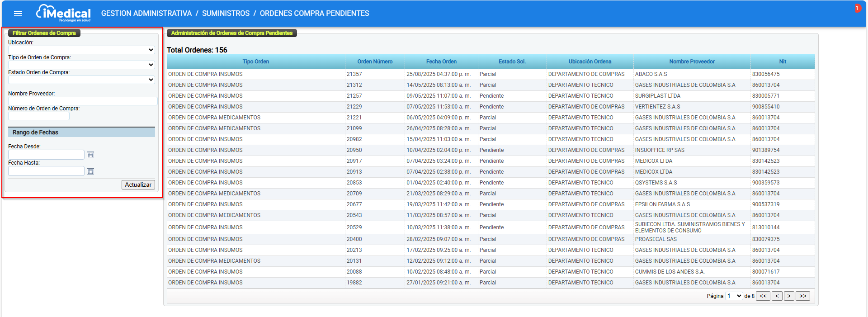Open the Página number selector
Image resolution: width=868 pixels, height=317 pixels.
pos(734,296)
